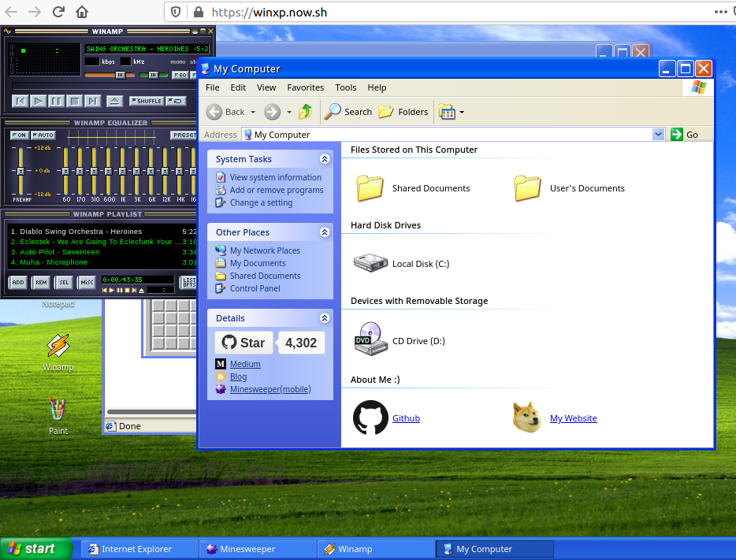Toggle the equalizer ON button
The image size is (736, 560).
coord(20,135)
